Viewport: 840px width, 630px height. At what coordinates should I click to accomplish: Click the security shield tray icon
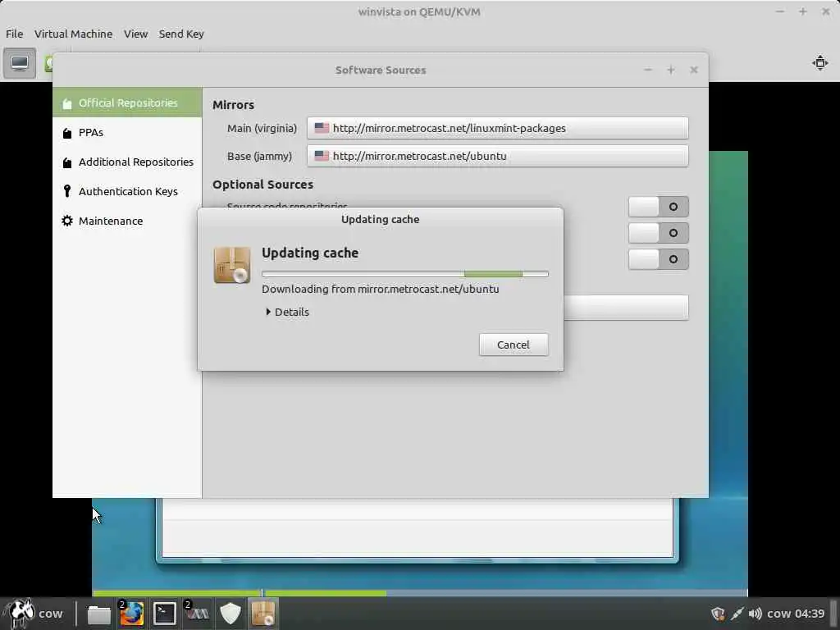point(717,614)
